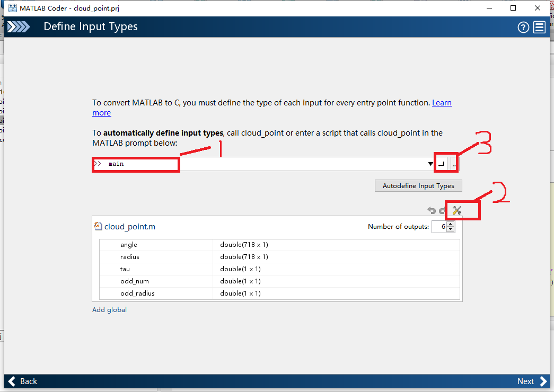Image resolution: width=554 pixels, height=392 pixels.
Task: Click the cloud_point.m file icon
Action: [98, 226]
